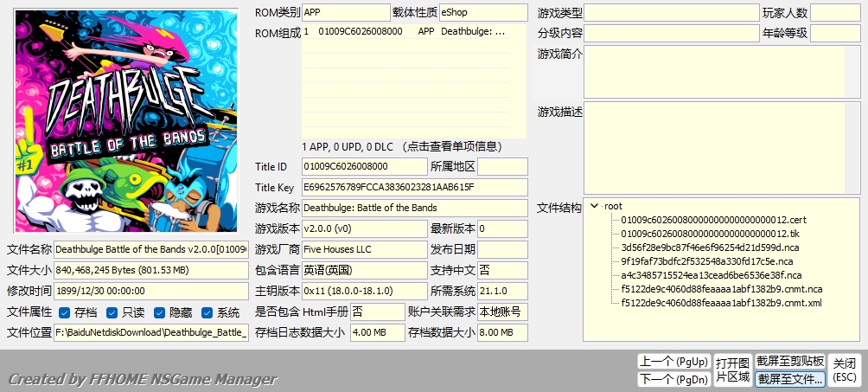Select the .cnmt.xml file in tree
Image resolution: width=868 pixels, height=392 pixels.
(721, 303)
